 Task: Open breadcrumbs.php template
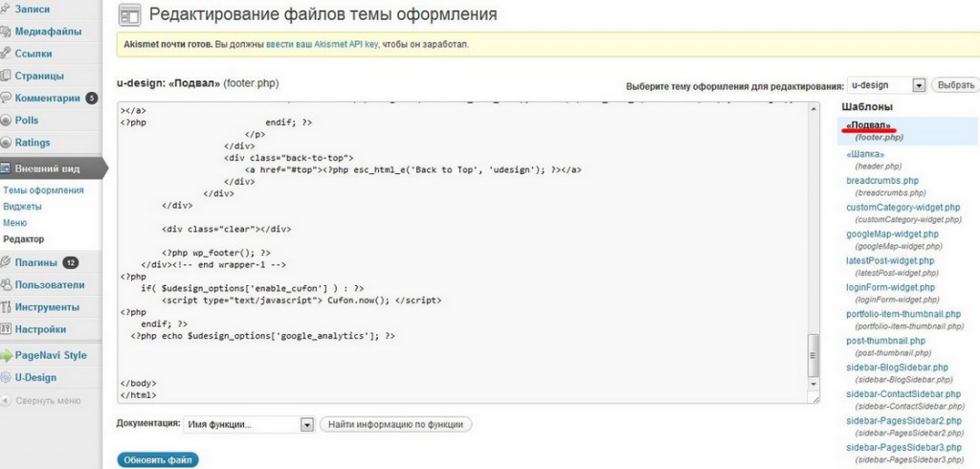(x=882, y=181)
